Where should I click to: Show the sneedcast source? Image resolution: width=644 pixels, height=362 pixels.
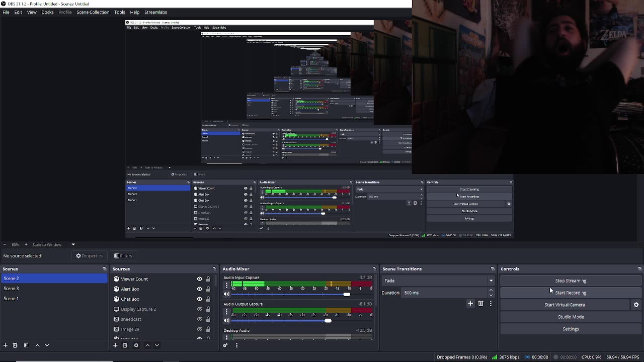[x=199, y=319]
